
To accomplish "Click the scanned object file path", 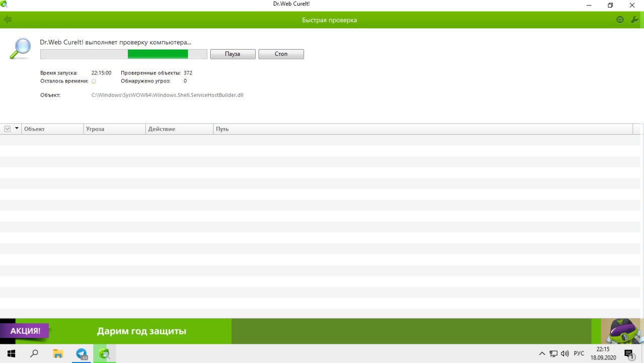I will pyautogui.click(x=168, y=95).
